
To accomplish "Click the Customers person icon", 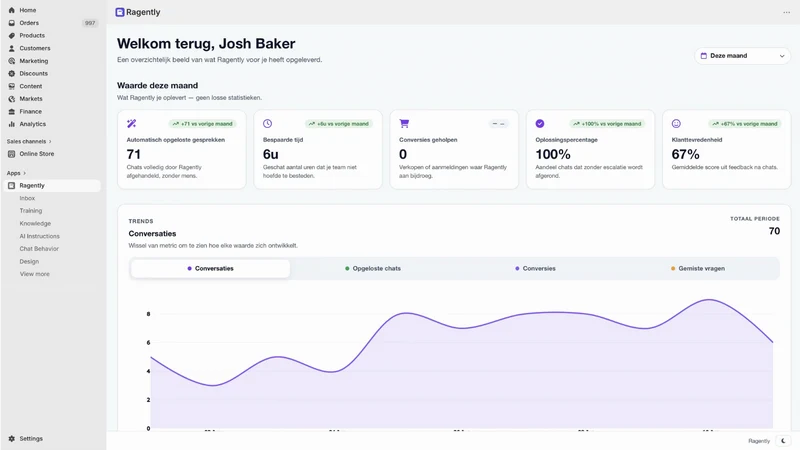I will 12,48.
